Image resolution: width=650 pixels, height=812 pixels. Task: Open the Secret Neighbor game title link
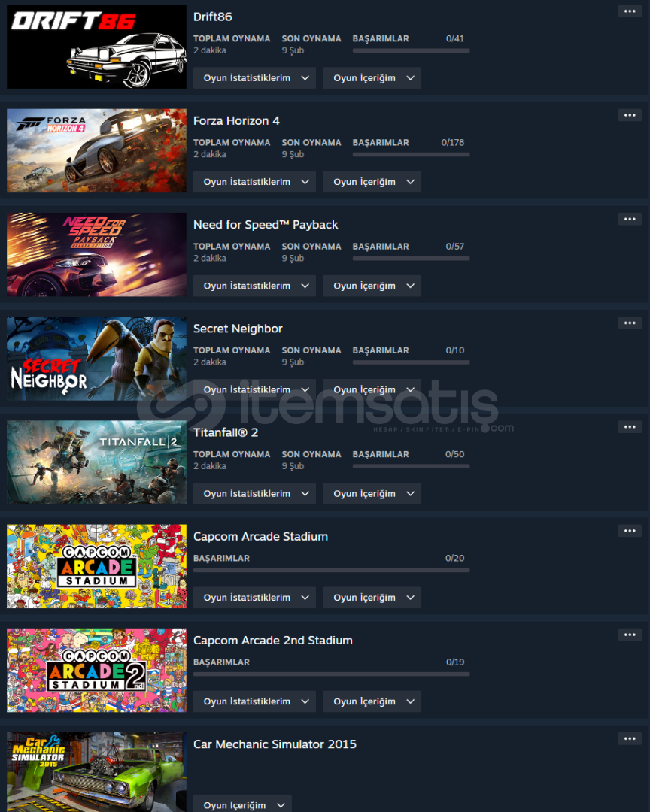point(238,329)
